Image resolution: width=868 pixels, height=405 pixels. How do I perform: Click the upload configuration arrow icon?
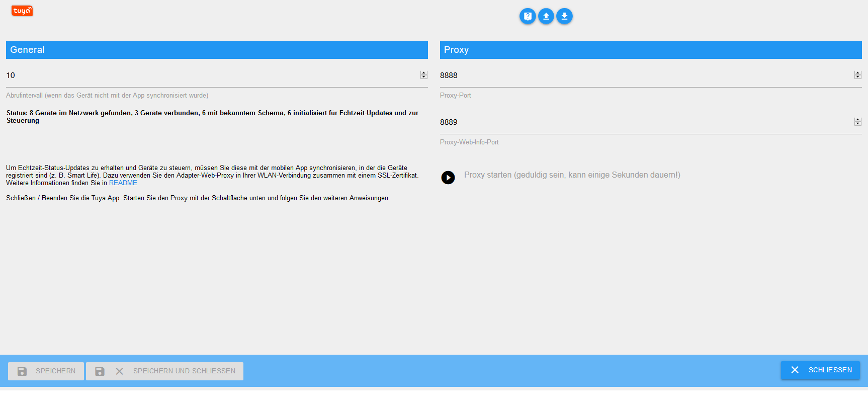[546, 16]
